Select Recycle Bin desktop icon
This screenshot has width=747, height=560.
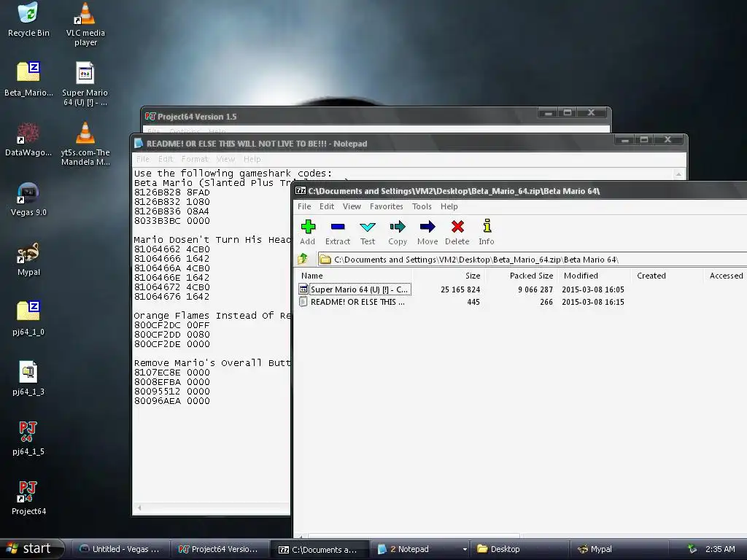coord(28,20)
